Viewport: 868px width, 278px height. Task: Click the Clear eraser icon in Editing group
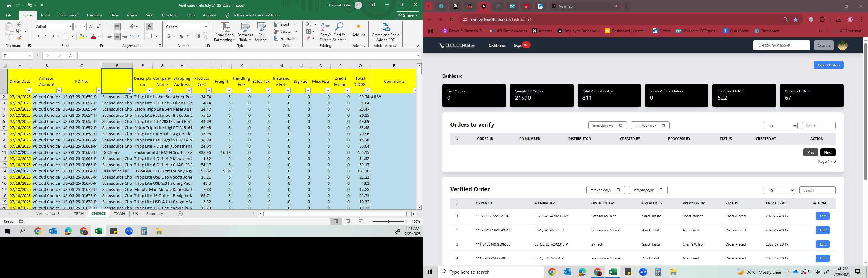308,38
